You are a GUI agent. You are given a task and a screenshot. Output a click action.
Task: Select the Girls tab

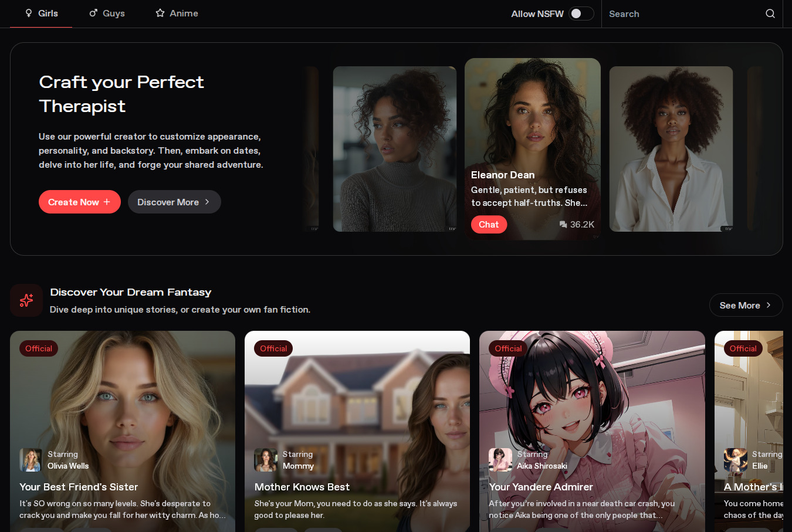pos(41,13)
